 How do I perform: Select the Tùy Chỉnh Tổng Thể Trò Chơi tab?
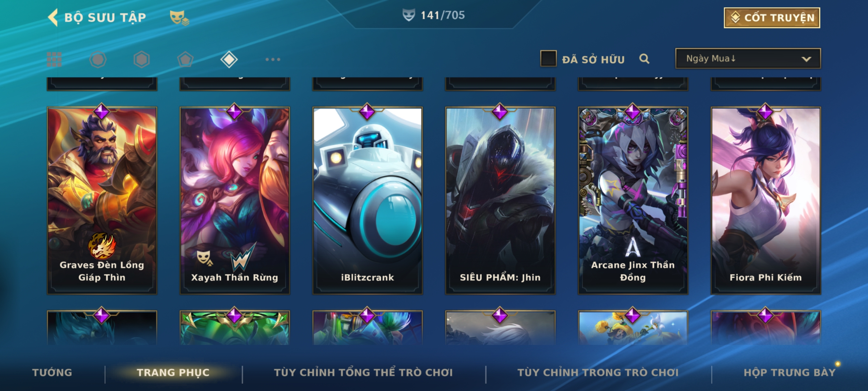click(x=363, y=373)
